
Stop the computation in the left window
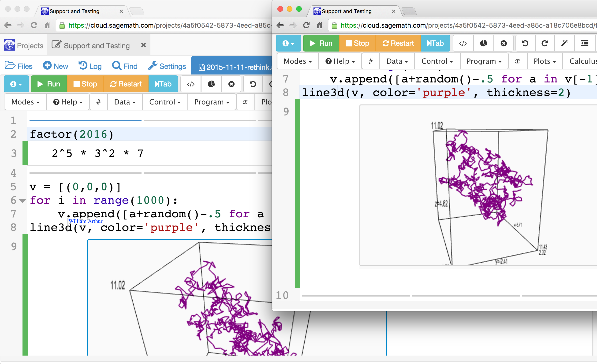click(85, 84)
